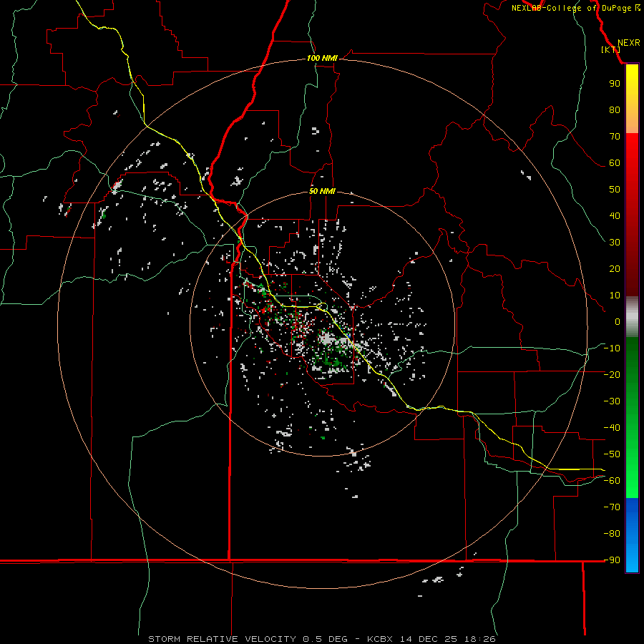Select the -70 scale value
The width and height of the screenshot is (644, 644).
click(x=612, y=507)
